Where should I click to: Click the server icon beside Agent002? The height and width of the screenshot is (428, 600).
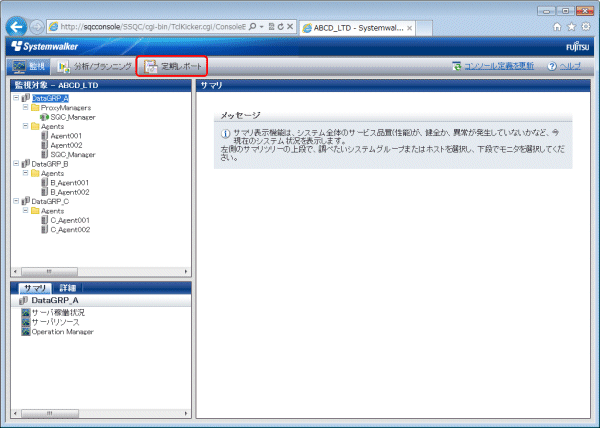click(x=45, y=145)
